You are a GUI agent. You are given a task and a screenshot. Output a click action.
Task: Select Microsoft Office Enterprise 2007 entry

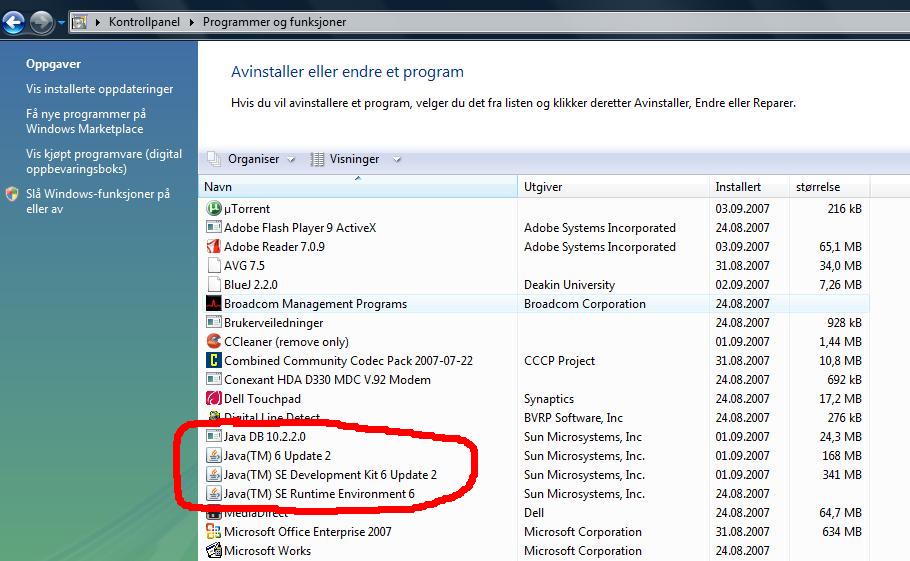[308, 531]
